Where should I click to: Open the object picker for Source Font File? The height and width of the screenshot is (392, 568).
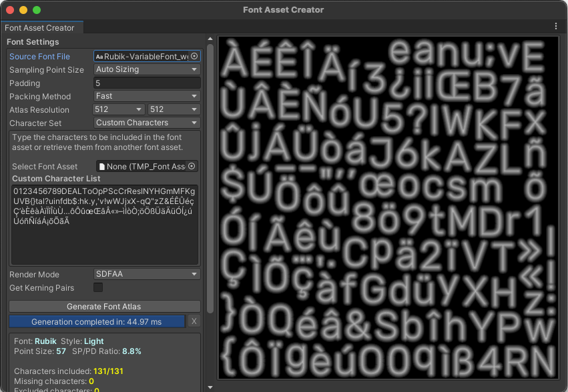tap(194, 56)
